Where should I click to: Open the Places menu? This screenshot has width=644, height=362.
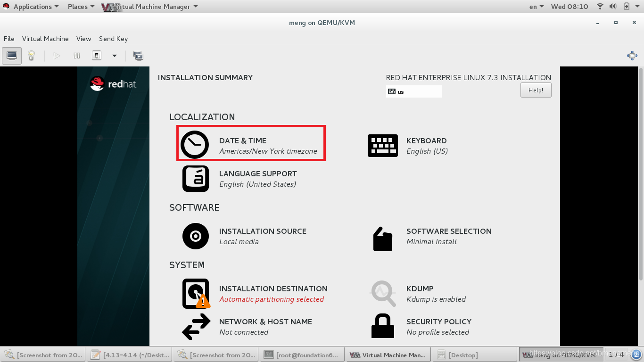pyautogui.click(x=81, y=7)
